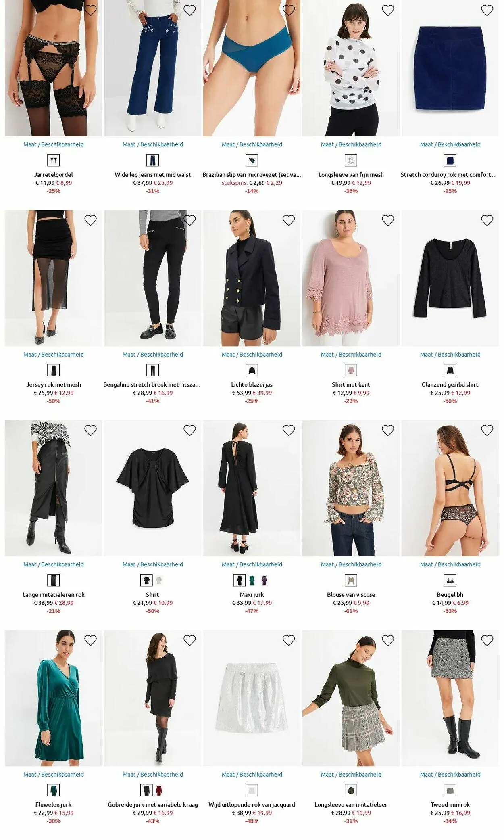Viewport: 504px width, 840px height.
Task: Favorite the Maxi jurk via heart icon
Action: click(289, 430)
